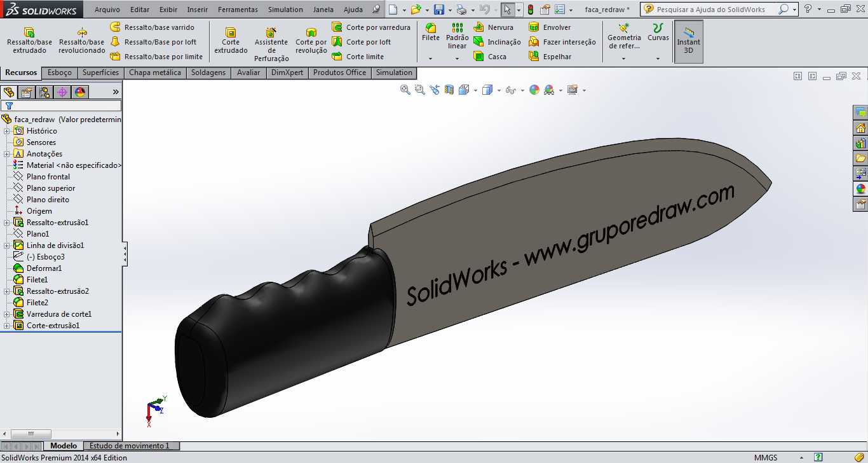Screen dimensions: 868x463
Task: Expand the Ressalto-extrusão1 feature node
Action: point(7,223)
